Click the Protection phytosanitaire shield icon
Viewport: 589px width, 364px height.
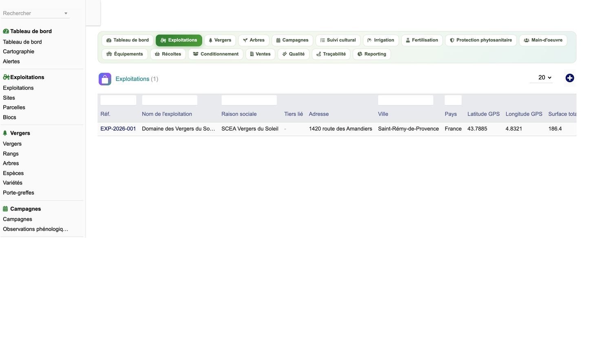pos(452,40)
